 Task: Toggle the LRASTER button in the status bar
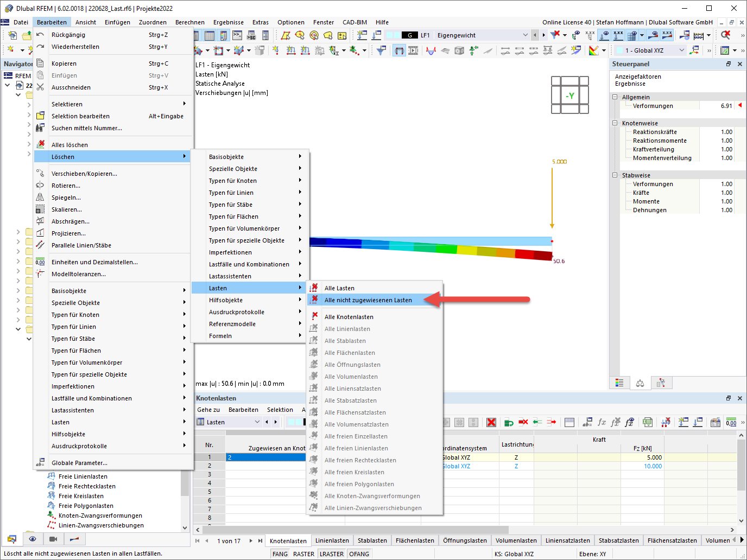click(x=331, y=554)
